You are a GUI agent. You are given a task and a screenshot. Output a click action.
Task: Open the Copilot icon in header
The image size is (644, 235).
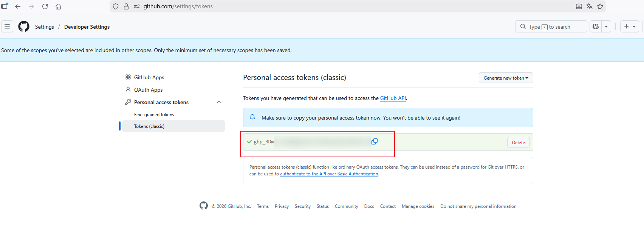(x=596, y=26)
